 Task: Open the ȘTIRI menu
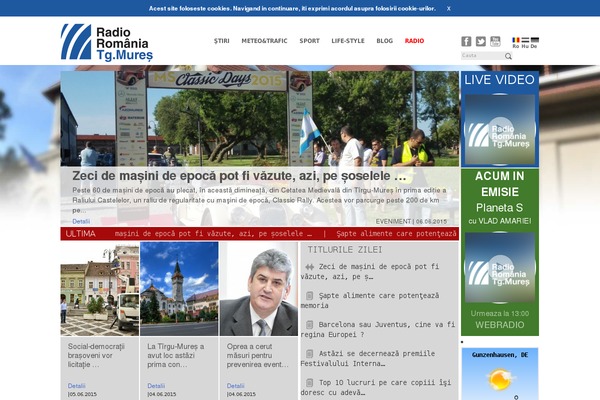pos(222,41)
